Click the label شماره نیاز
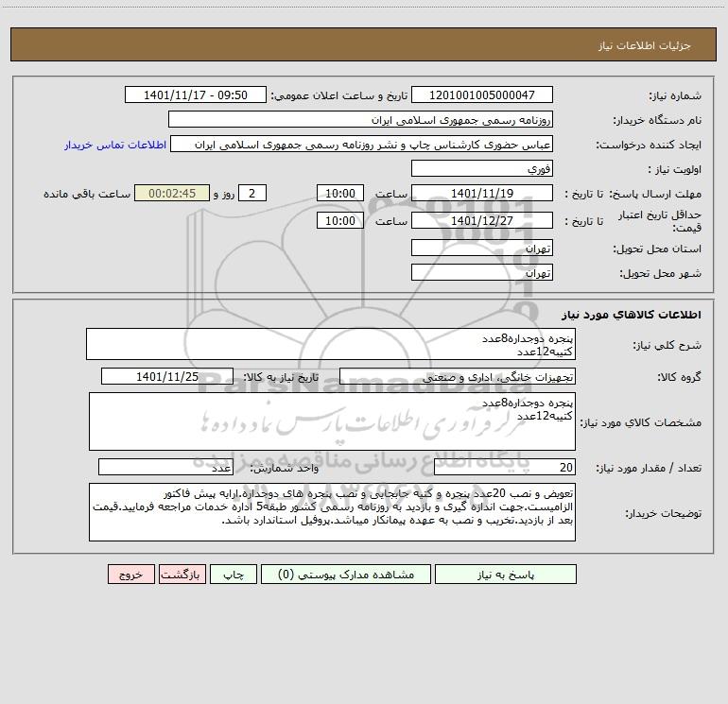Viewport: 728px width, 704px height. point(675,95)
